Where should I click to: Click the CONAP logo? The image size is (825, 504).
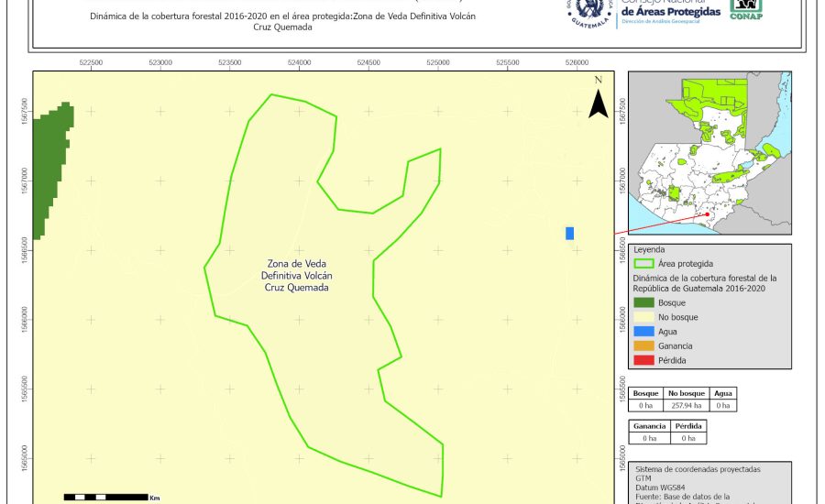click(745, 8)
